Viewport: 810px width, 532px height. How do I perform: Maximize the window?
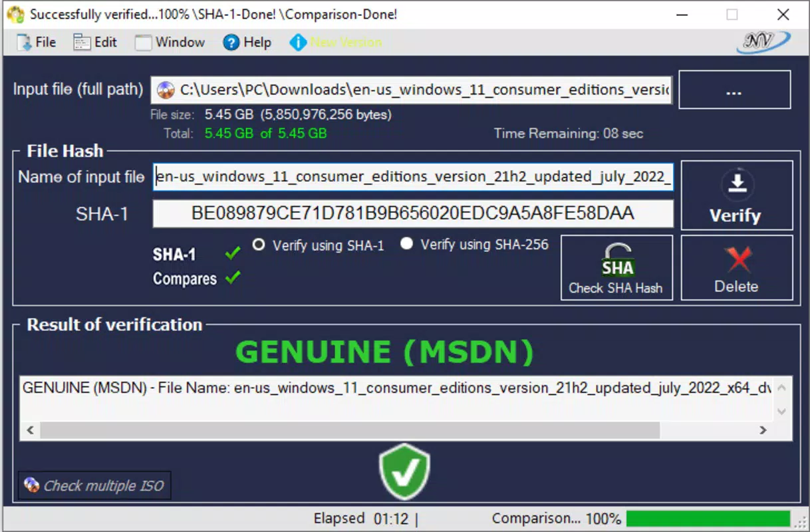tap(732, 14)
